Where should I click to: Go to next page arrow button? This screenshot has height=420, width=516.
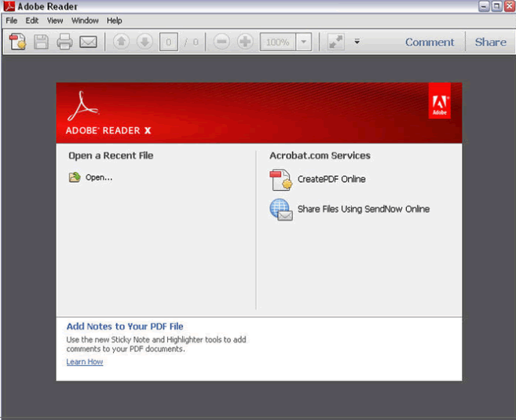[x=145, y=42]
